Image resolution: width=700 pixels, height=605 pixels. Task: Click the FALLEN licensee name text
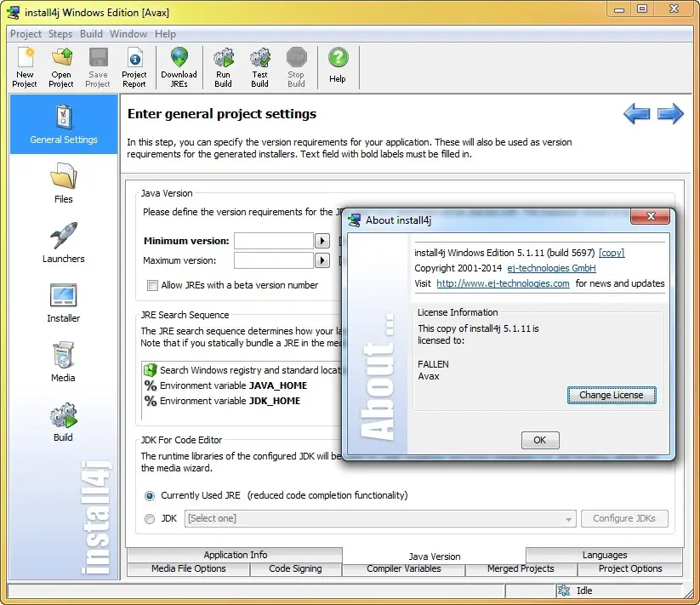click(x=434, y=364)
